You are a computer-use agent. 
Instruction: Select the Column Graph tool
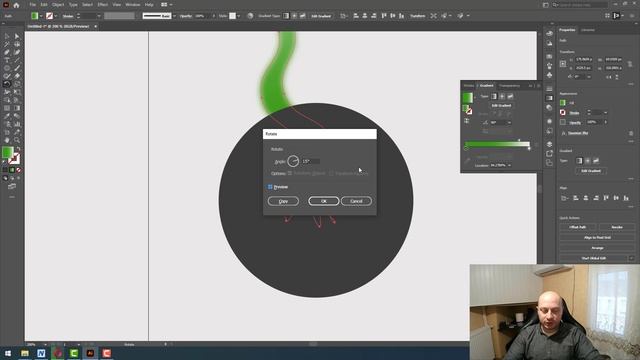click(x=17, y=124)
